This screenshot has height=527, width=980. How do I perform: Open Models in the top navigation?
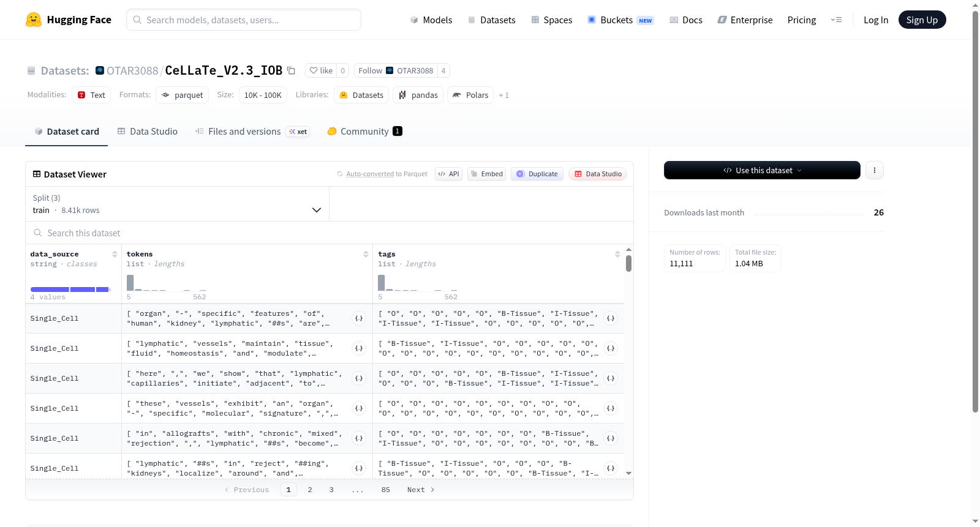431,20
